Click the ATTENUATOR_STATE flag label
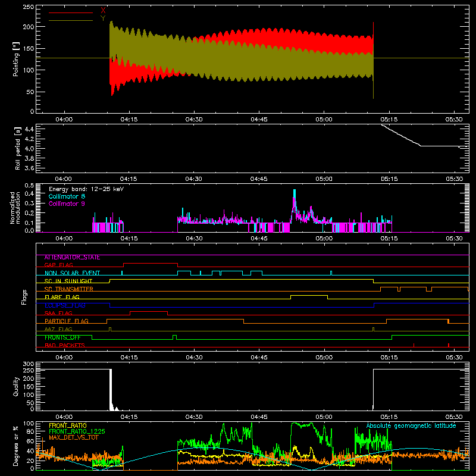The height and width of the screenshot is (476, 476). point(72,258)
